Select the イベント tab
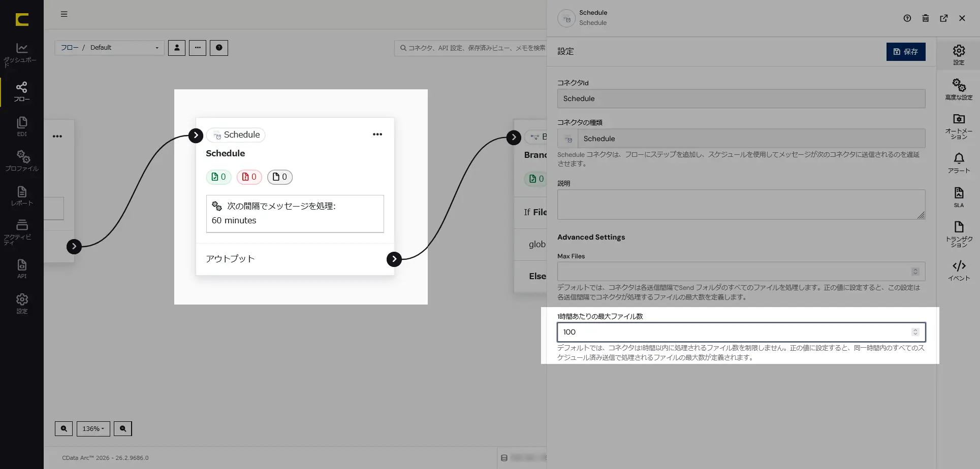The image size is (980, 469). [959, 271]
